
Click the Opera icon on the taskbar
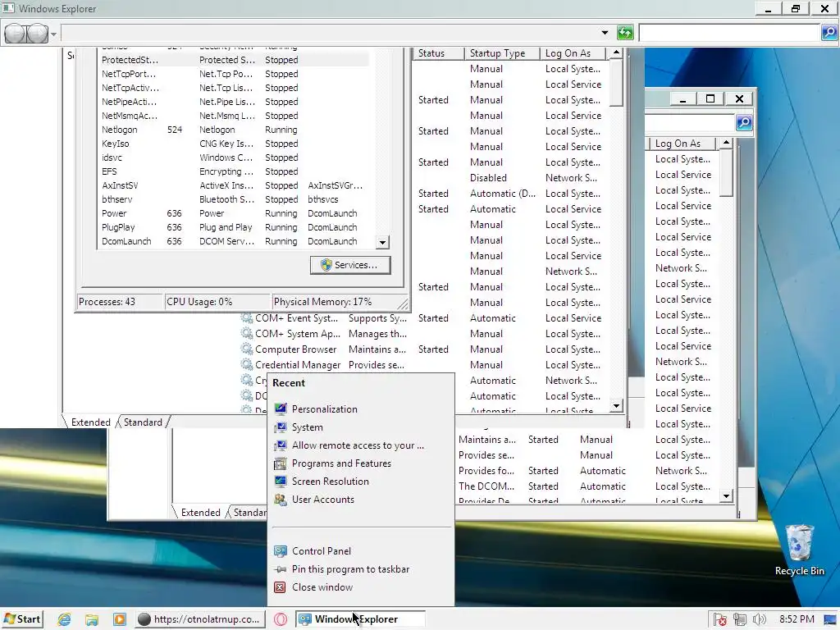pyautogui.click(x=281, y=619)
